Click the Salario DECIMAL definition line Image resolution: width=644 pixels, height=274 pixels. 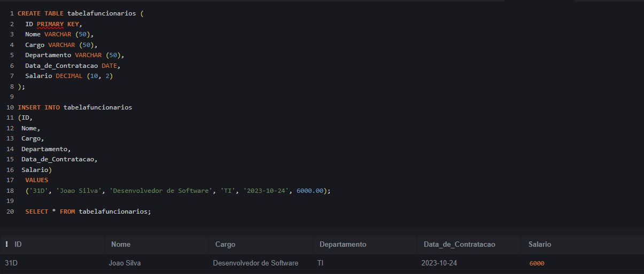(69, 76)
